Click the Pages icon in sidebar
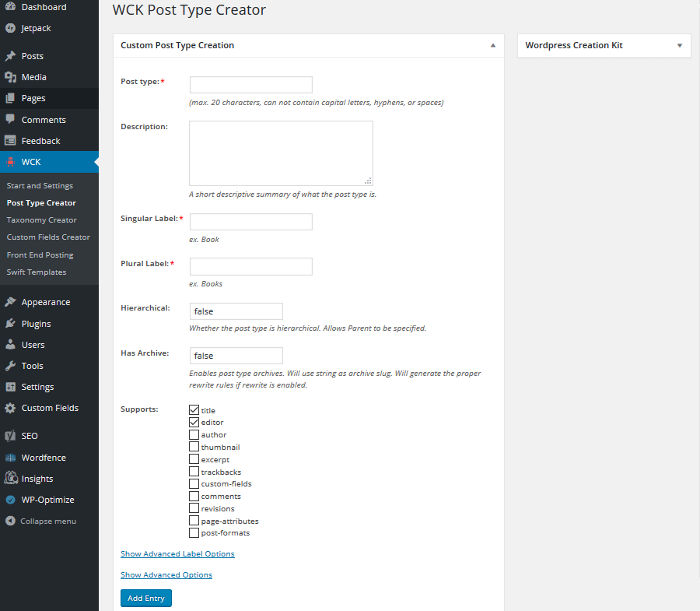 (x=10, y=98)
